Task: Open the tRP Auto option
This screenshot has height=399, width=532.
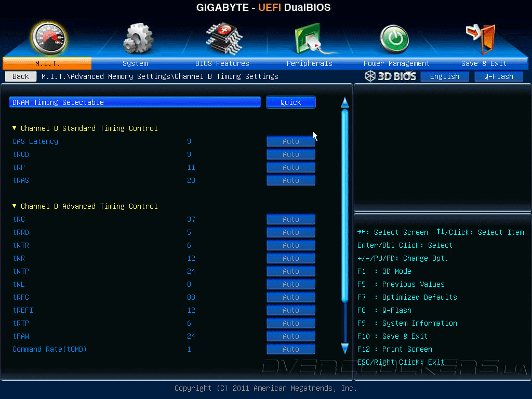Action: click(x=291, y=167)
